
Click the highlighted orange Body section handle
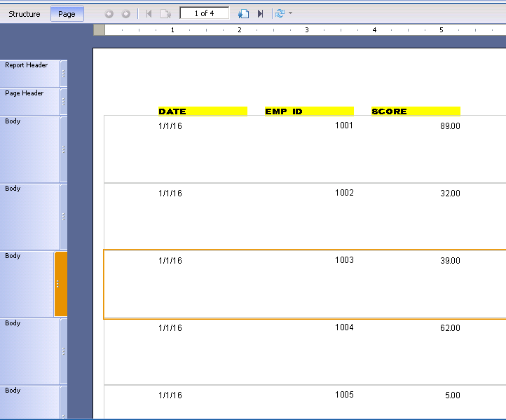point(61,284)
